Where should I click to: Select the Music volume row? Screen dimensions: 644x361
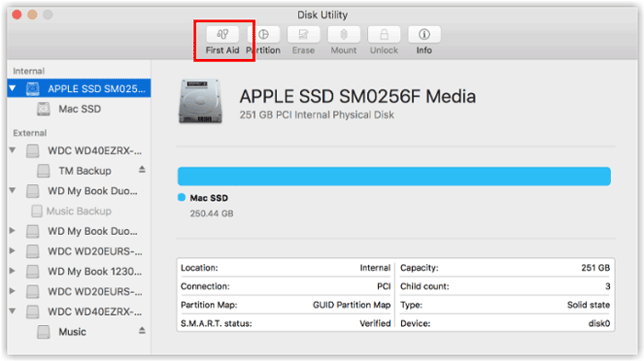tap(79, 332)
